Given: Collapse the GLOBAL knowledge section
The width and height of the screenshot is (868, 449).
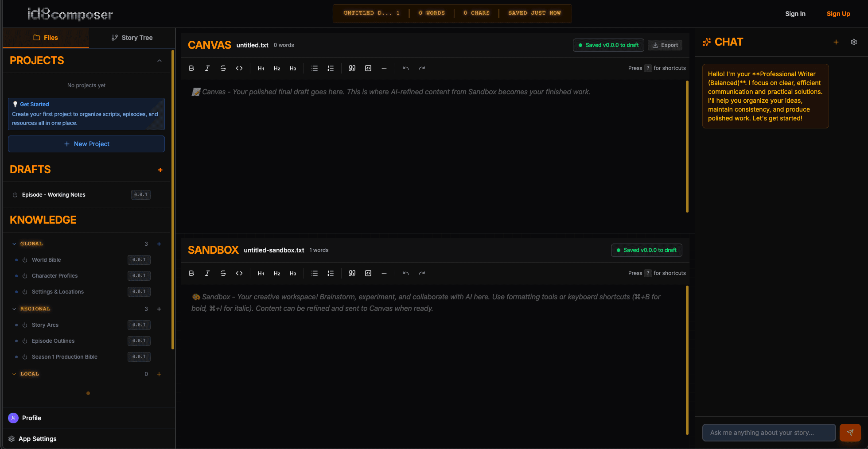Looking at the screenshot, I should pos(14,244).
